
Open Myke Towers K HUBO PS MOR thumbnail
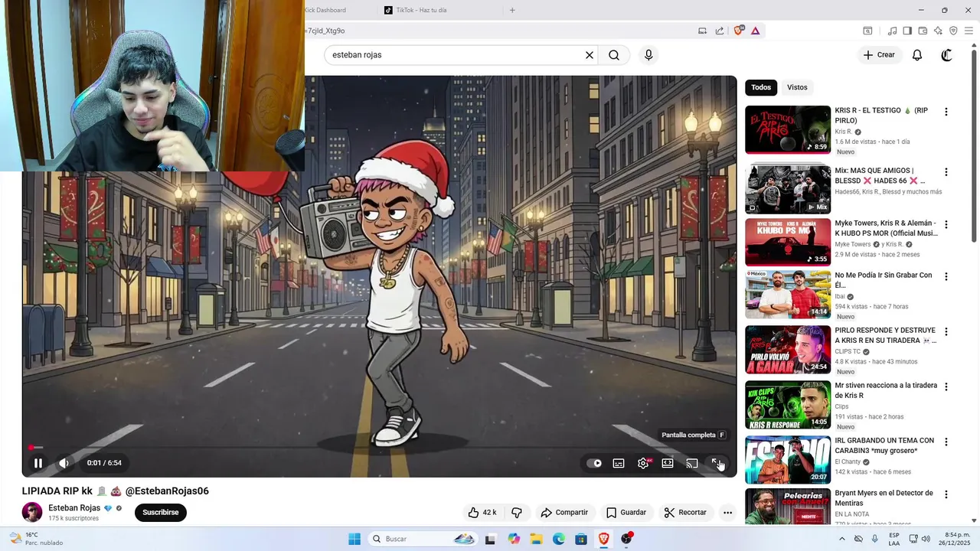coord(788,243)
